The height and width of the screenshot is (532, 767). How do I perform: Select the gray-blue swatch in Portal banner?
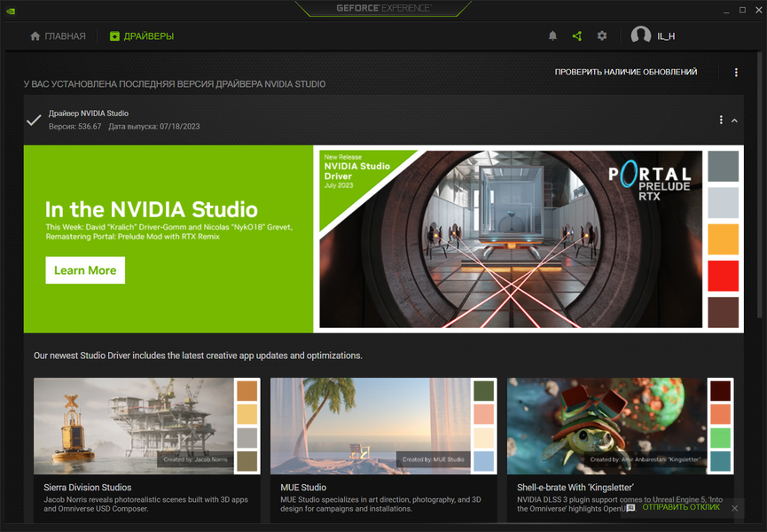(x=723, y=167)
